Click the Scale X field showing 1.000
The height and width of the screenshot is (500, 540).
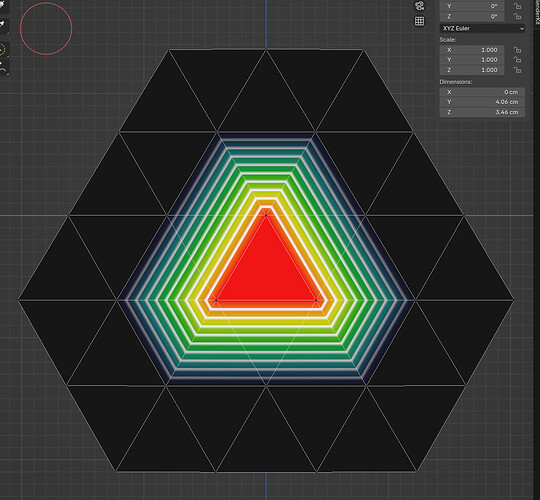point(472,50)
